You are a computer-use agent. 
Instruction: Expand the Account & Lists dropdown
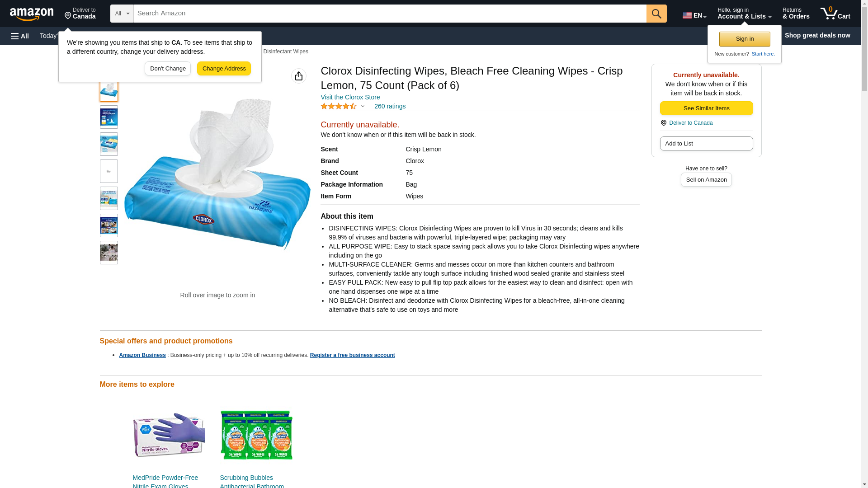pos(744,13)
